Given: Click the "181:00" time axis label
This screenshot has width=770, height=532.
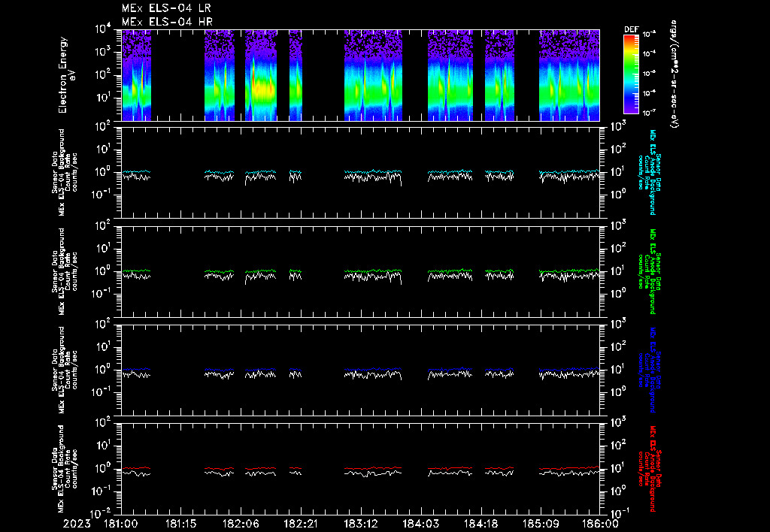Looking at the screenshot, I should click(121, 524).
